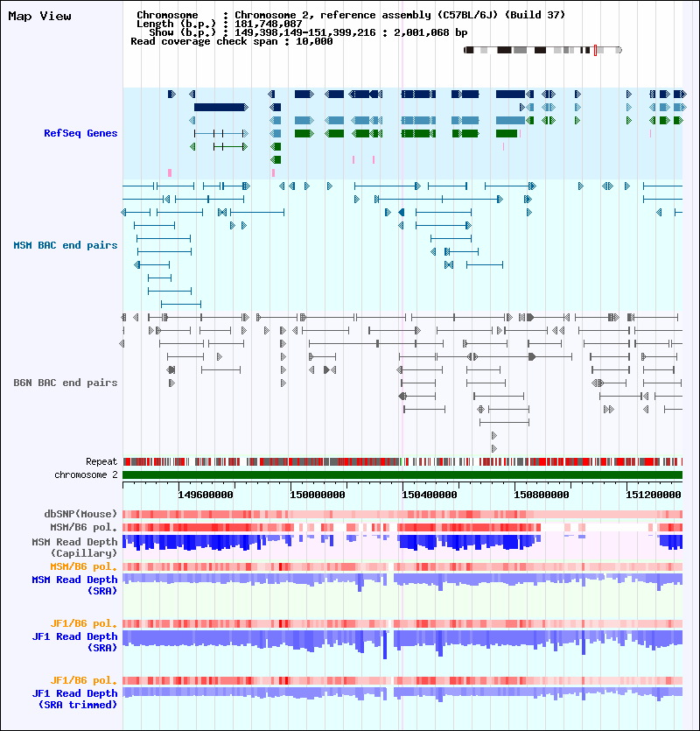Click the Map View heading
The height and width of the screenshot is (731, 700).
[39, 17]
